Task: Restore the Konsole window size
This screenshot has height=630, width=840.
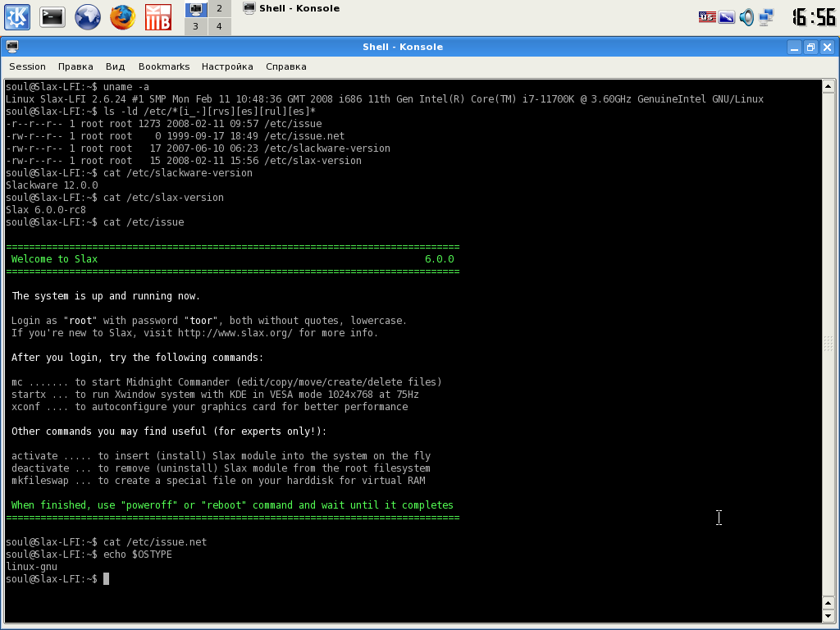Action: (x=811, y=47)
